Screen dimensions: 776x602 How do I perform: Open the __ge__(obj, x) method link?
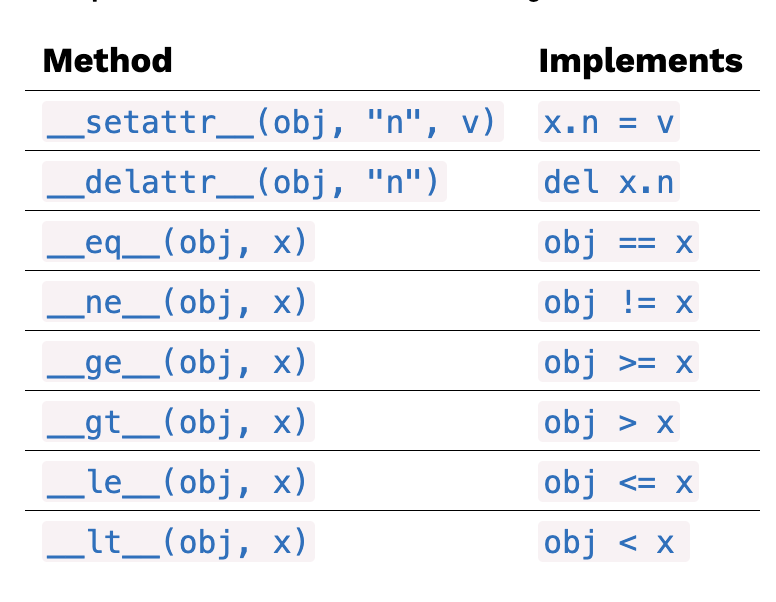coord(178,362)
